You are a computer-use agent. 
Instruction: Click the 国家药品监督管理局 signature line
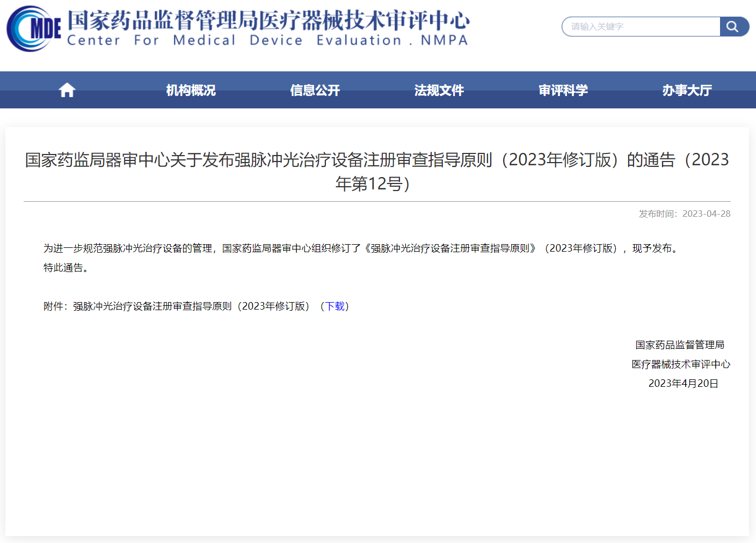[x=680, y=345]
